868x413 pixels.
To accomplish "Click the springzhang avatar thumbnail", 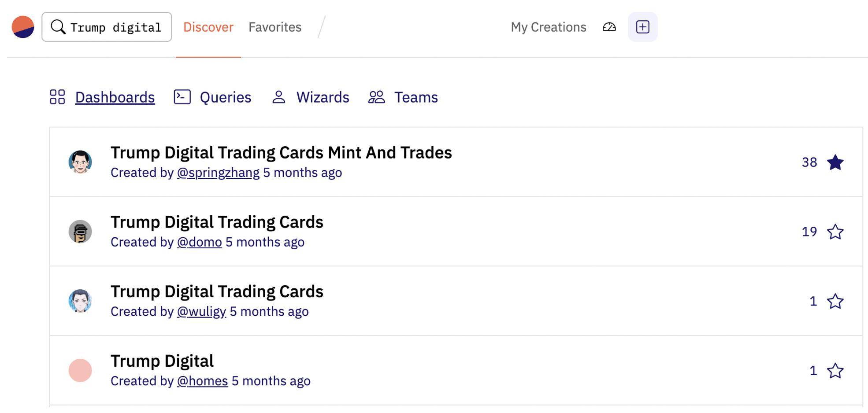I will pyautogui.click(x=80, y=162).
